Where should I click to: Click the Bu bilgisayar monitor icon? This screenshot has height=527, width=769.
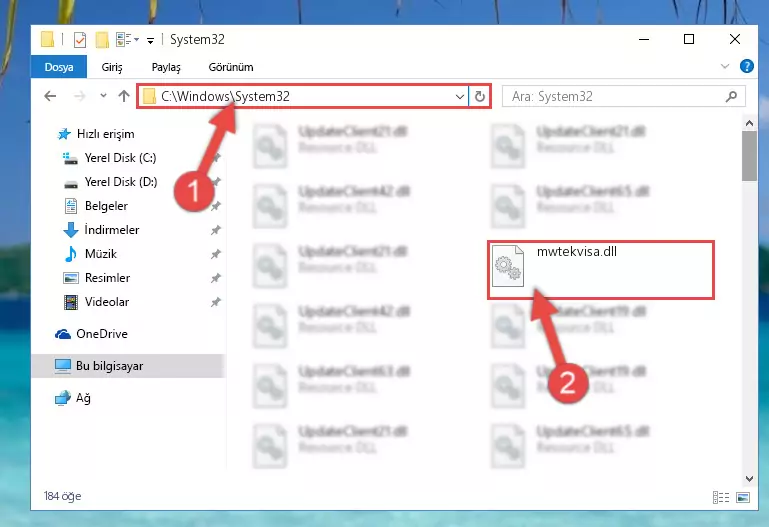coord(63,366)
